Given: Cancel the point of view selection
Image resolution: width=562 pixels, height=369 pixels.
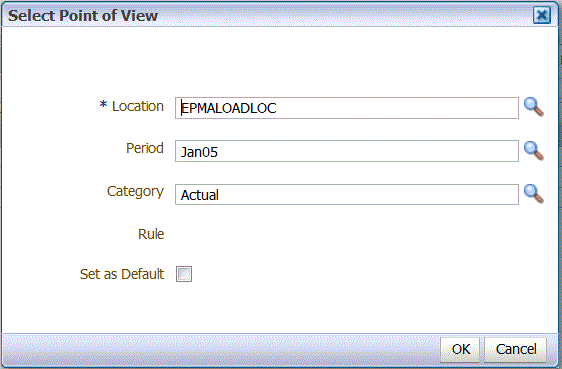Looking at the screenshot, I should tap(515, 349).
